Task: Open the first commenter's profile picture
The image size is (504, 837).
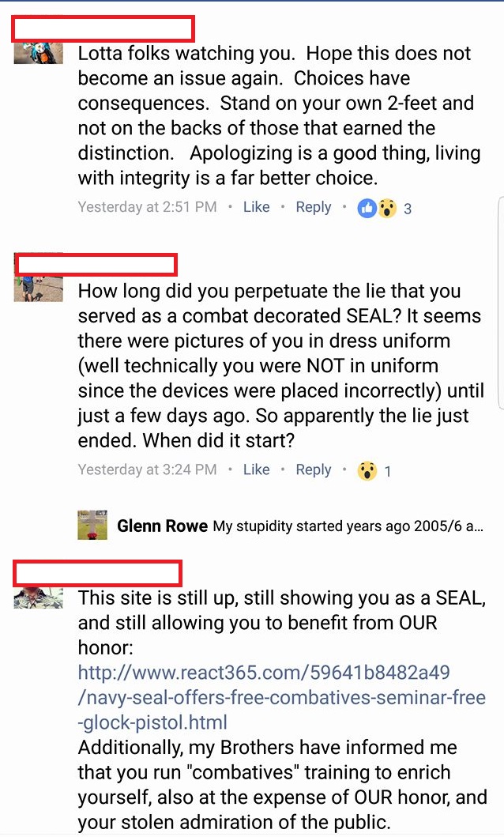Action: (39, 54)
